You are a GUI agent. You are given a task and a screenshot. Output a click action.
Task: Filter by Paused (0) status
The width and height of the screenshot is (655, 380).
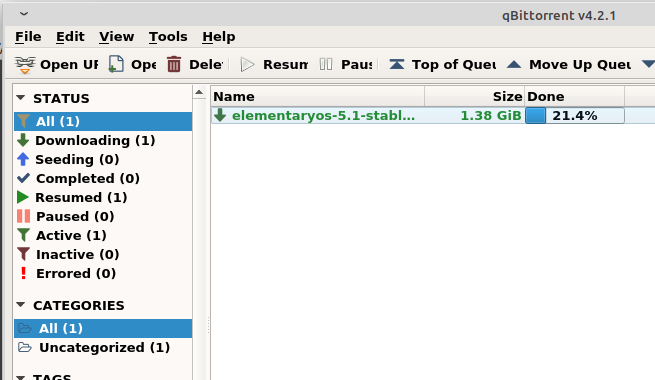(103, 217)
